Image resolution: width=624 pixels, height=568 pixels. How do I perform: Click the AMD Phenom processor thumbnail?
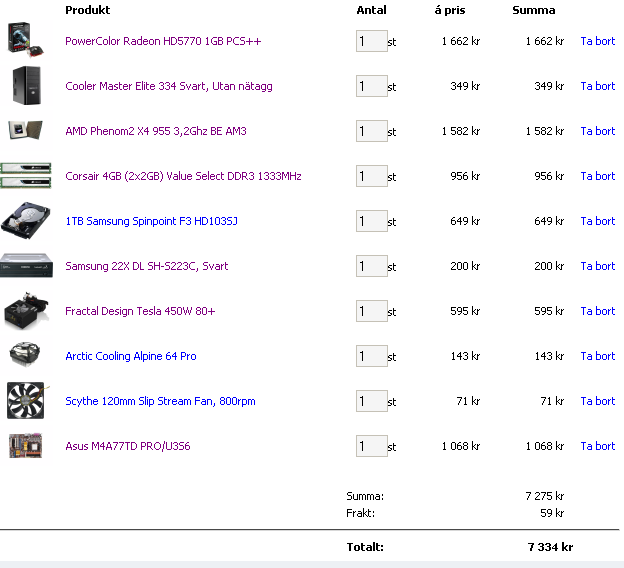point(24,131)
